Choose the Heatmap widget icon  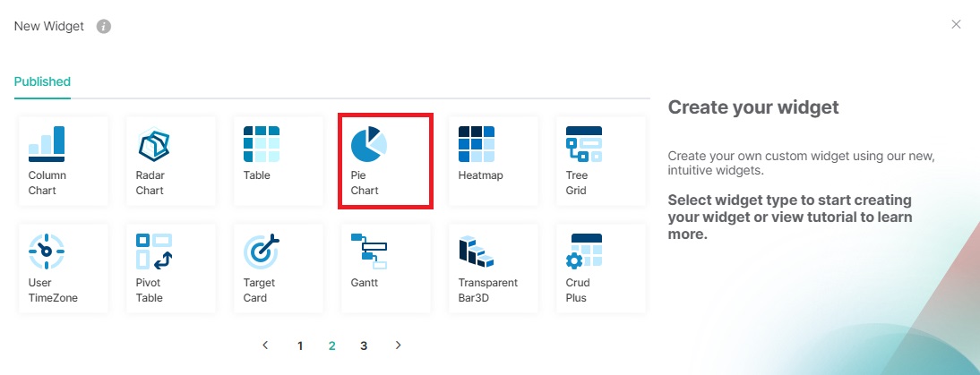(477, 144)
